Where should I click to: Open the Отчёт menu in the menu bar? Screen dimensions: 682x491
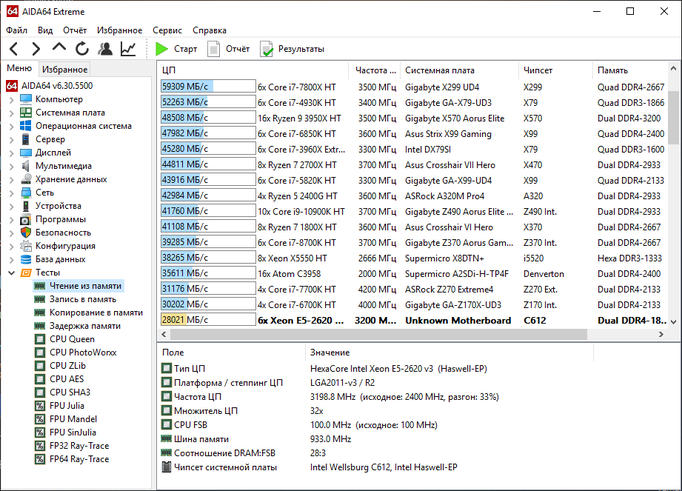[74, 30]
